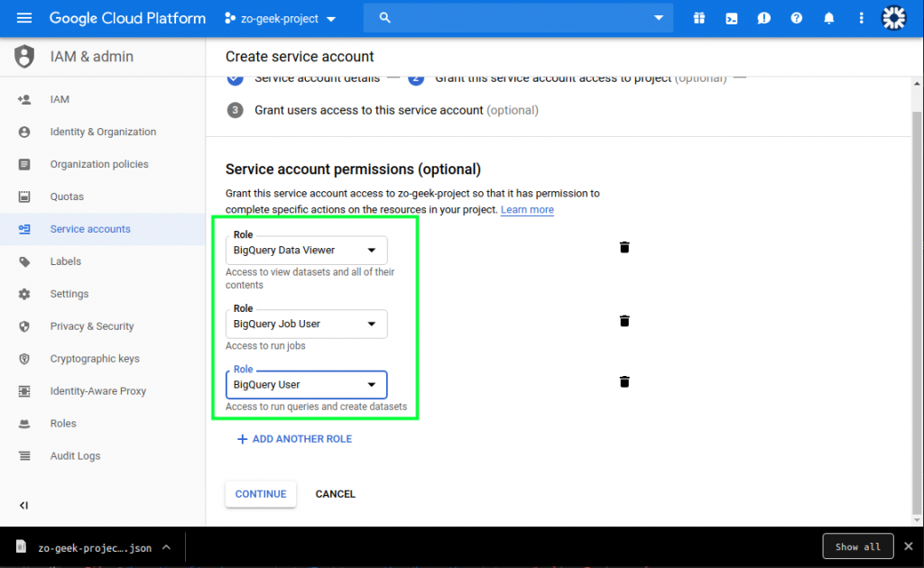Click the search magnifier icon
Image resolution: width=924 pixels, height=568 pixels.
click(x=384, y=18)
